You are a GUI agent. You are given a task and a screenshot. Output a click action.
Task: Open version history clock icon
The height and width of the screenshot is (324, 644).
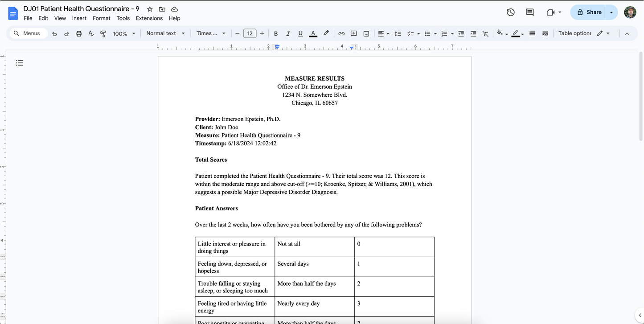511,12
